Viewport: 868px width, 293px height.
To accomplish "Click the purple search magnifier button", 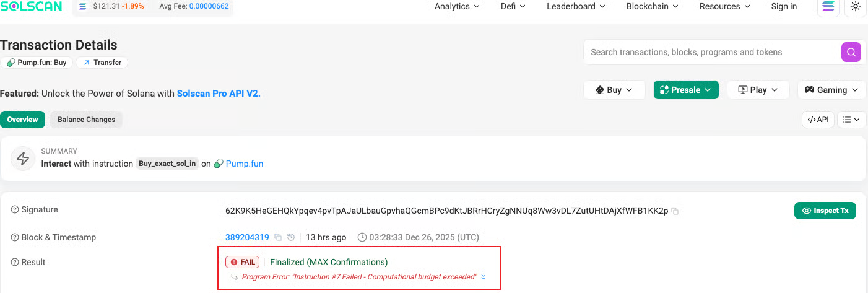I will 851,52.
